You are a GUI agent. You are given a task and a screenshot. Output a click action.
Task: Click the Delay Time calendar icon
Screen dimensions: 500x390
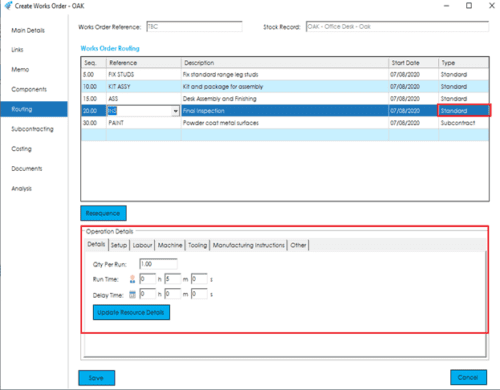132,294
